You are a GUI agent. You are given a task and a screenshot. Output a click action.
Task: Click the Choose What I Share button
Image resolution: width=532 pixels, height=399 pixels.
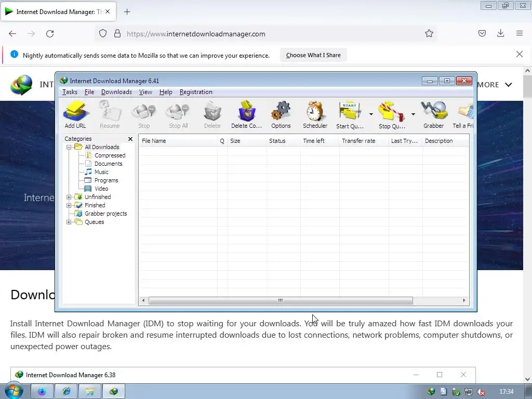313,55
